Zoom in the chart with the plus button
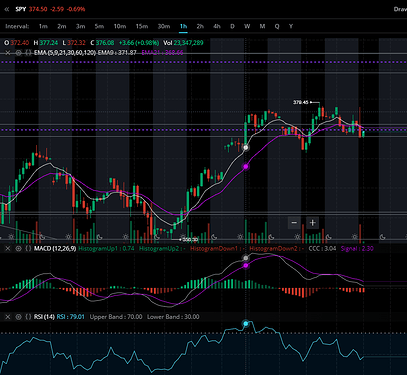Image resolution: width=407 pixels, height=375 pixels. (312, 223)
